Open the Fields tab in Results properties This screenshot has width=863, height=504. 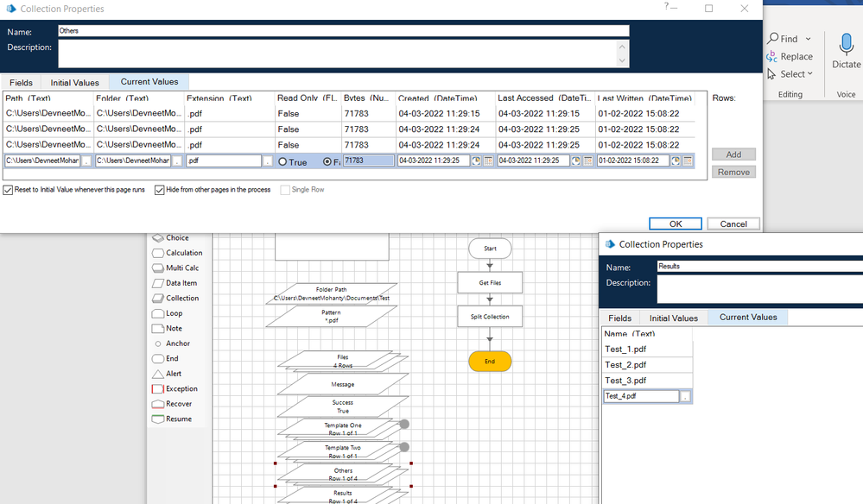[x=619, y=318]
